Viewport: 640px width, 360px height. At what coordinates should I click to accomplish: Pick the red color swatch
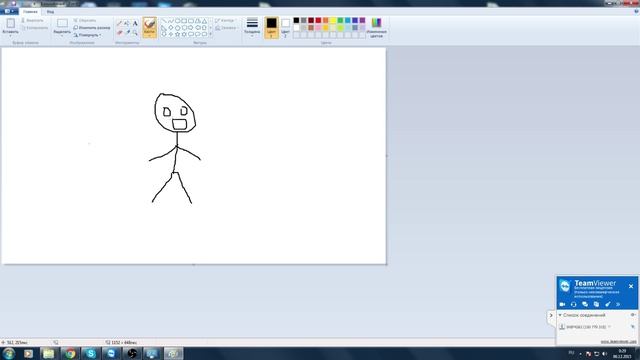coord(318,20)
